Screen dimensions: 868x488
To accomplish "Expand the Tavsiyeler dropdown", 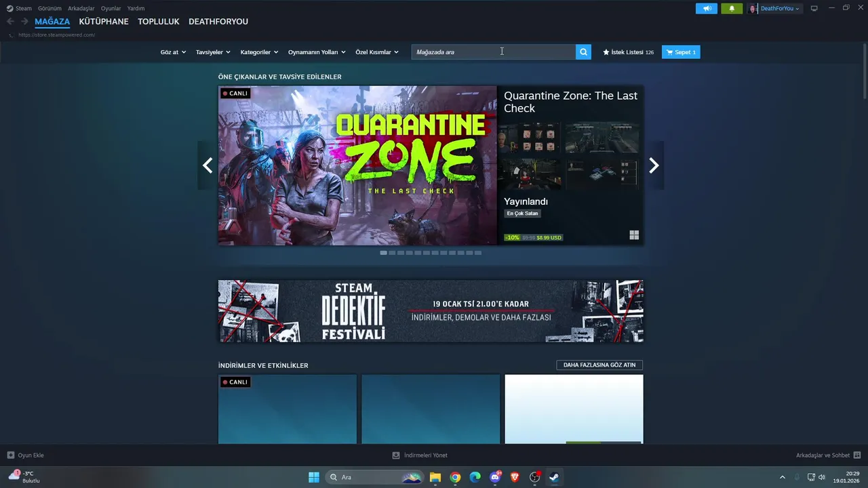I will coord(213,52).
